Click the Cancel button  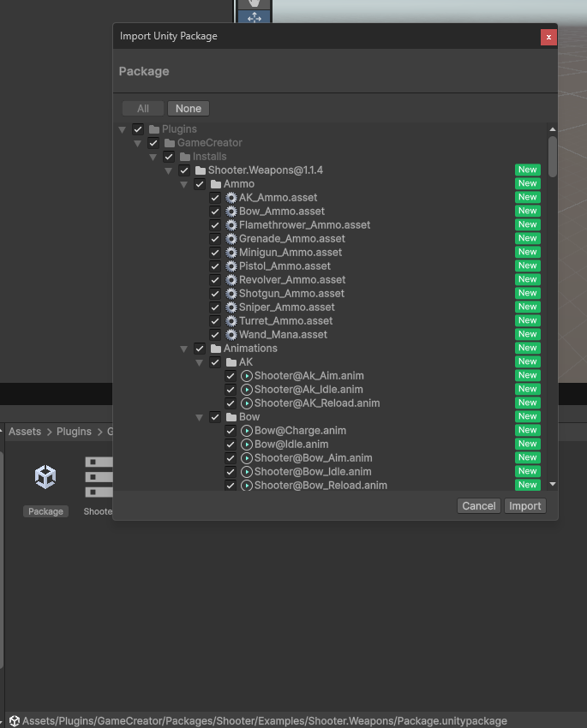[478, 505]
